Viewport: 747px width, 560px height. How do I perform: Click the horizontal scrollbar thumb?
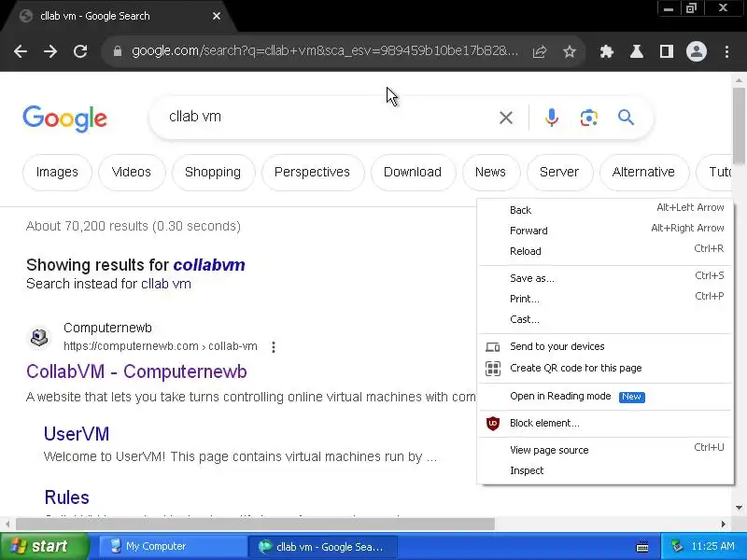point(255,524)
